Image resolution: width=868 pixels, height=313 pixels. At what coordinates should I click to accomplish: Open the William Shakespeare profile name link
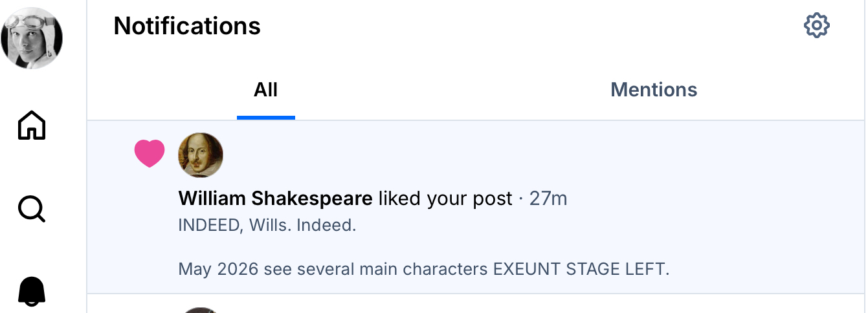click(275, 199)
